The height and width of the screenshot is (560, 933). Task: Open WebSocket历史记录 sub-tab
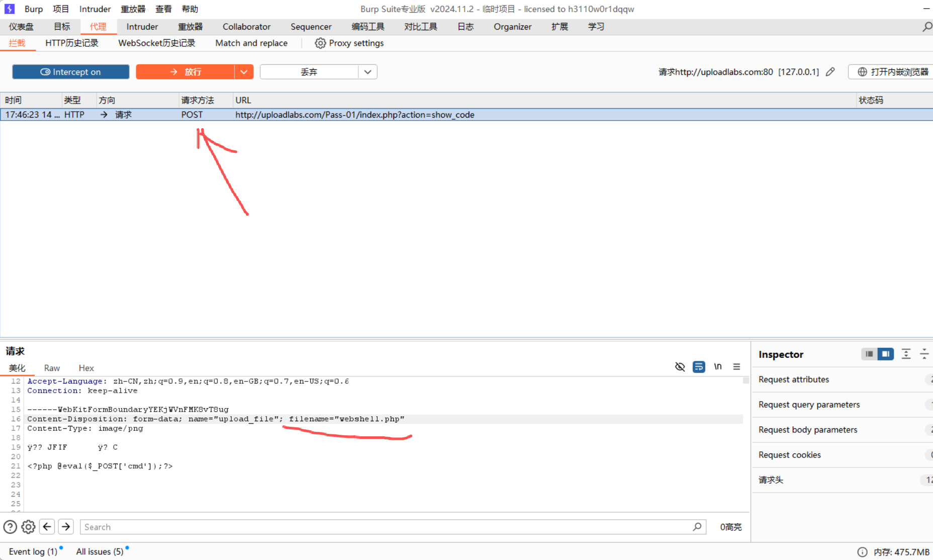point(156,43)
